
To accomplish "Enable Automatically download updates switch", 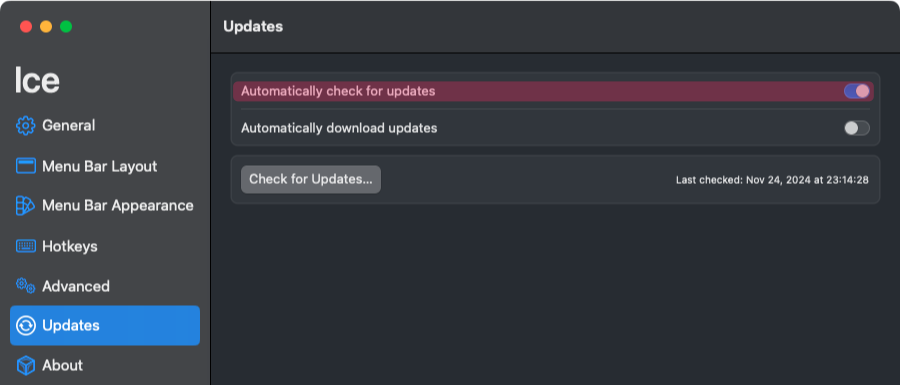I will (x=856, y=128).
